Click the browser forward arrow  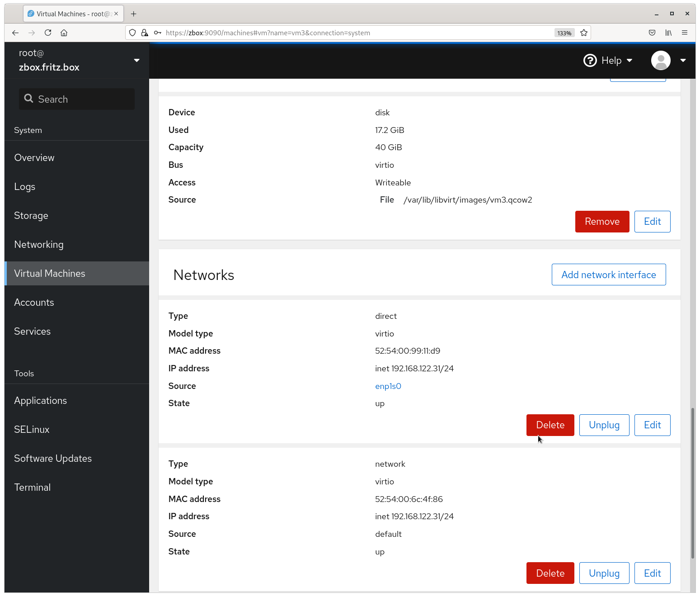(x=32, y=33)
